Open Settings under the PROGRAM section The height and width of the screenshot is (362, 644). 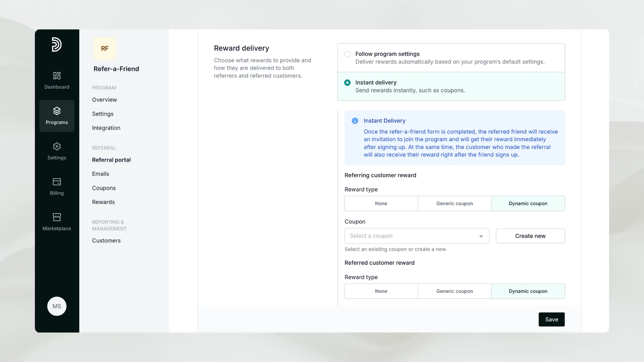[x=103, y=114]
